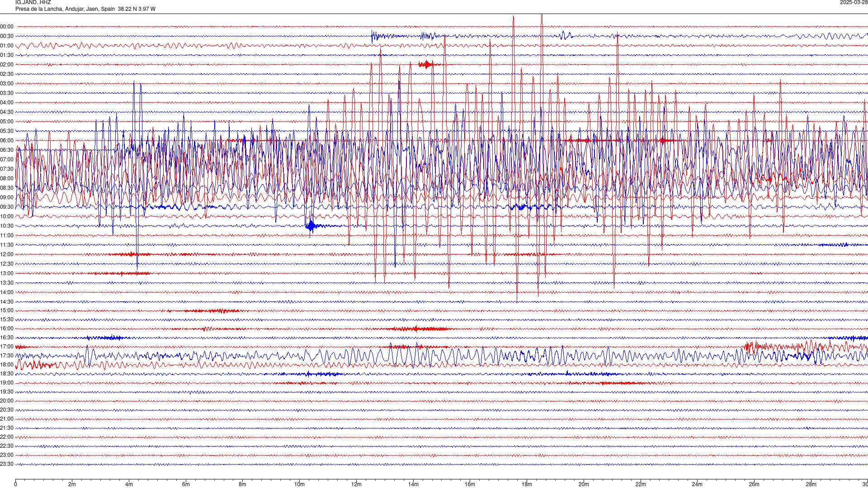Select the 21:00 trace time label

[x=7, y=419]
